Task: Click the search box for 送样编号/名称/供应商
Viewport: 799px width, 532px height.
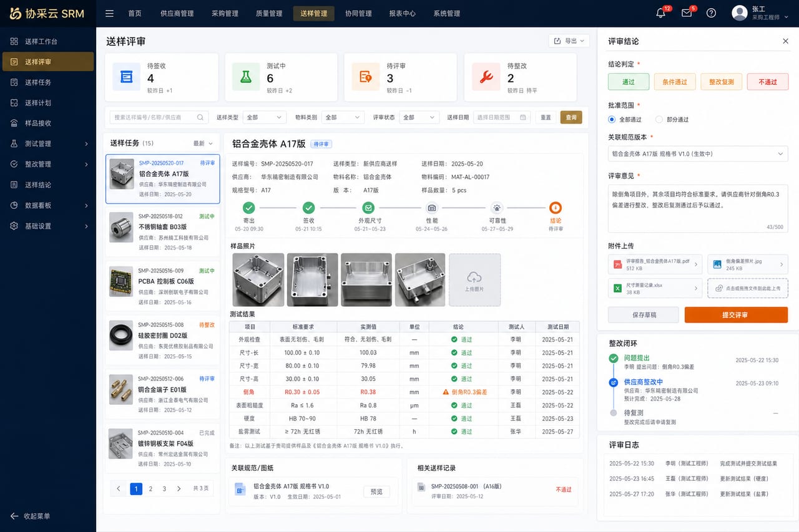Action: [159, 117]
